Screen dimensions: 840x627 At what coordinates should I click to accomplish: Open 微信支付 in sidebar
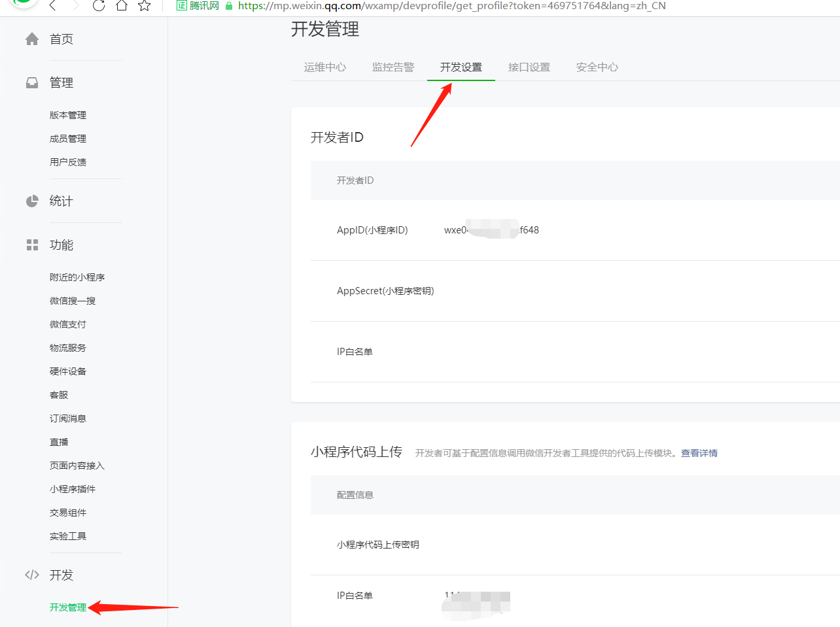[x=68, y=324]
